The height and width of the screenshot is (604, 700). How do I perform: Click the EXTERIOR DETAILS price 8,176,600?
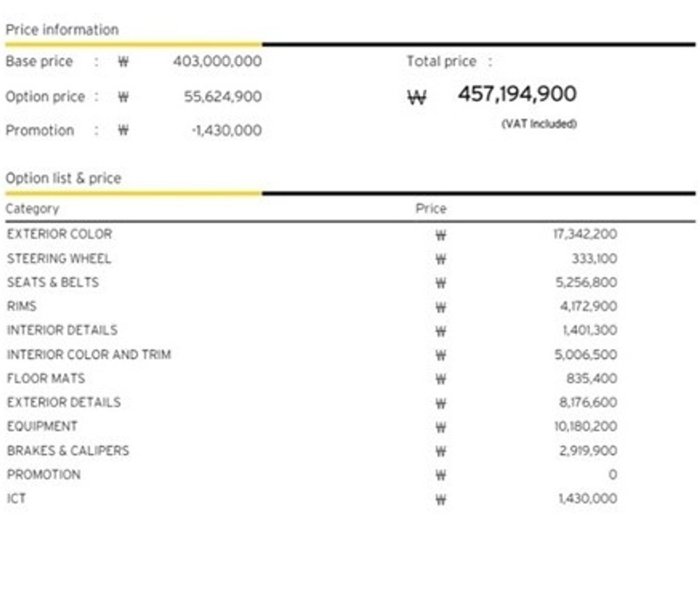pyautogui.click(x=588, y=402)
